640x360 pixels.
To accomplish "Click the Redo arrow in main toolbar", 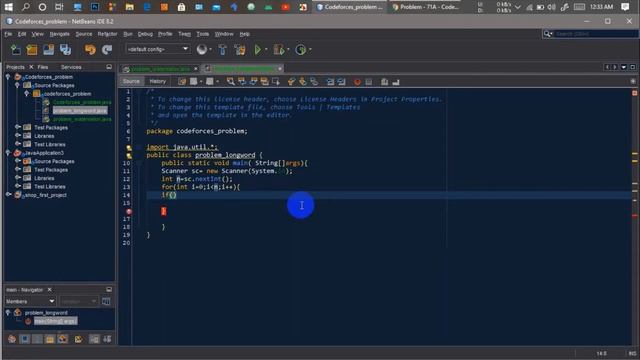I will (107, 50).
